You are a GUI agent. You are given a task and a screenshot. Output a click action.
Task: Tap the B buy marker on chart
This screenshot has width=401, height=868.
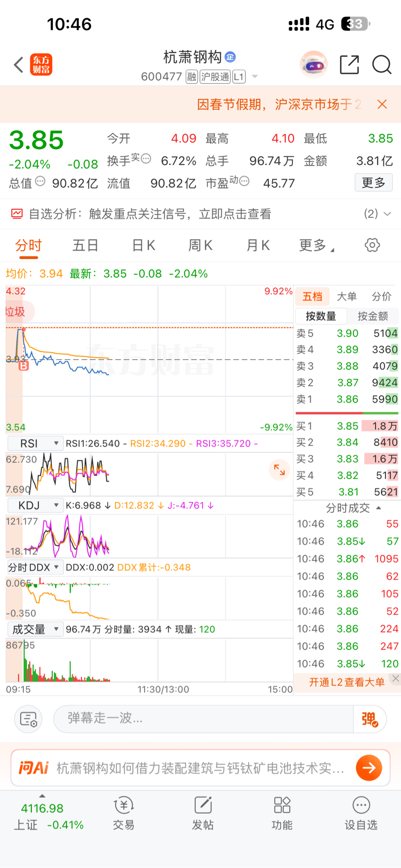click(x=23, y=366)
